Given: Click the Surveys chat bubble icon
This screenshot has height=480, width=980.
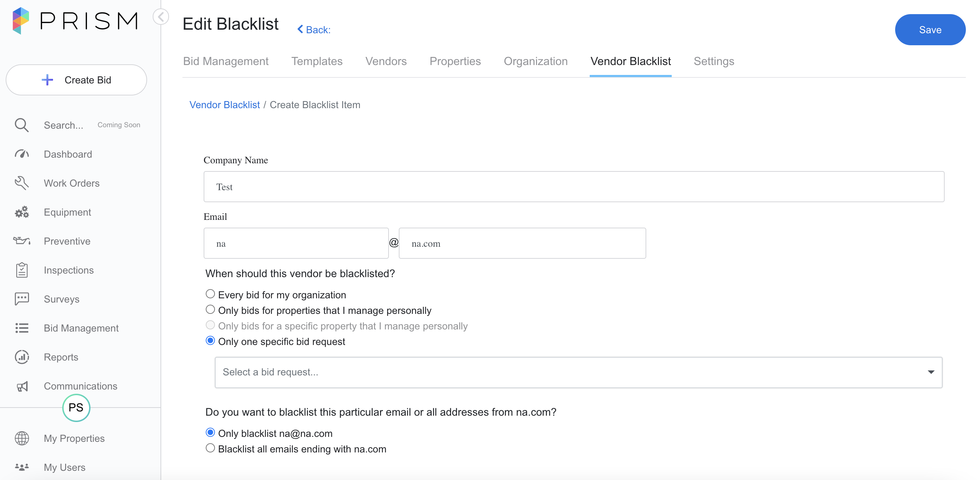Looking at the screenshot, I should pos(22,299).
